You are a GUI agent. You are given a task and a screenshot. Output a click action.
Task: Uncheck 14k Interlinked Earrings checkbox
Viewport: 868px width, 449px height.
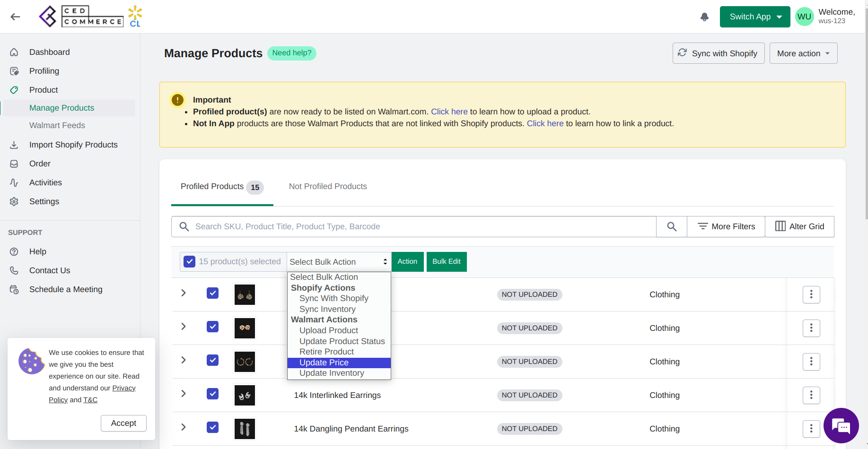(x=213, y=394)
